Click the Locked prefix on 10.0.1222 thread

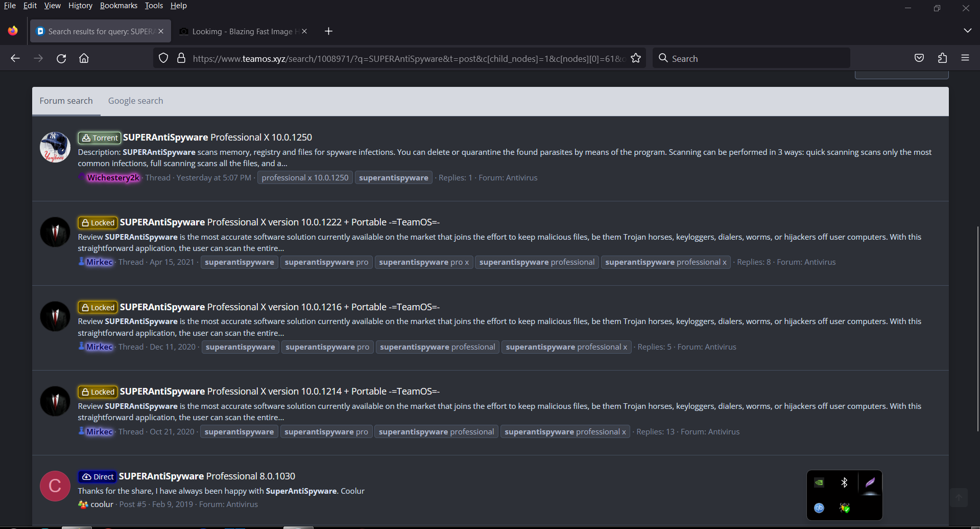[98, 223]
